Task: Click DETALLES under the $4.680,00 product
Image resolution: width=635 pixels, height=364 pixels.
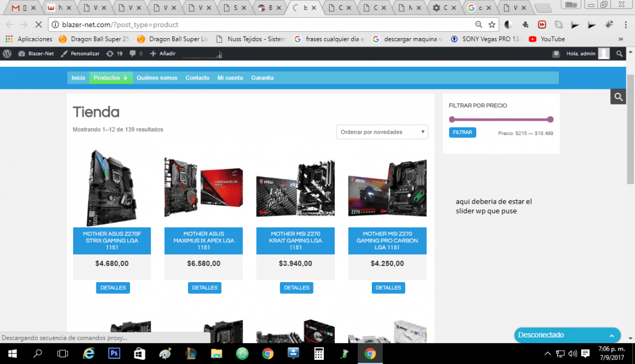Action: (x=113, y=288)
